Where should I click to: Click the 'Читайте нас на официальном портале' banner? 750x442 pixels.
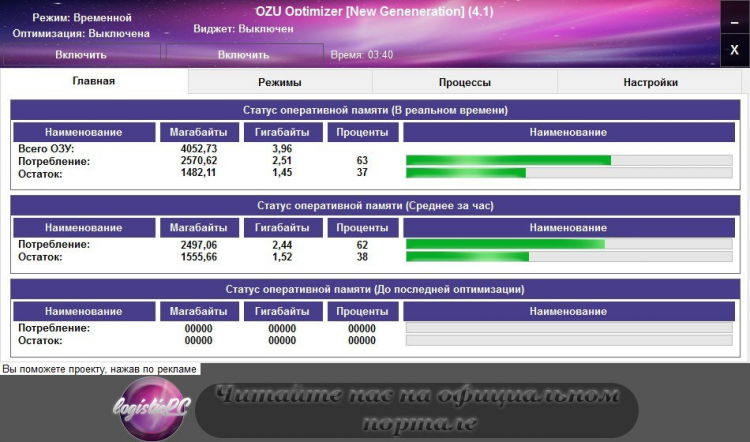point(417,409)
